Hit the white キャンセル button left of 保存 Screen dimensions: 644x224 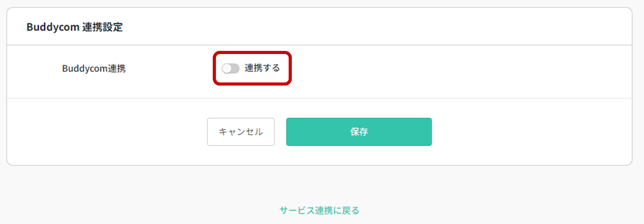coord(240,132)
